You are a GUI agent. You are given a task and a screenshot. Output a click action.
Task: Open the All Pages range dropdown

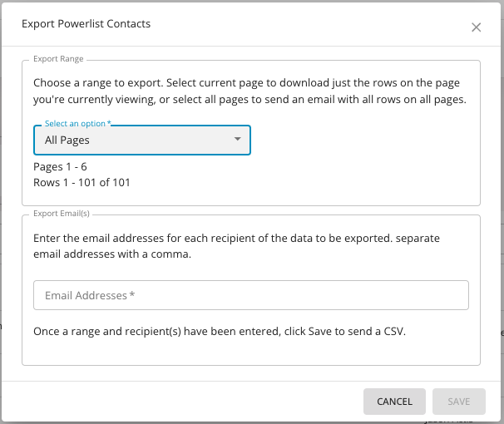coord(141,140)
